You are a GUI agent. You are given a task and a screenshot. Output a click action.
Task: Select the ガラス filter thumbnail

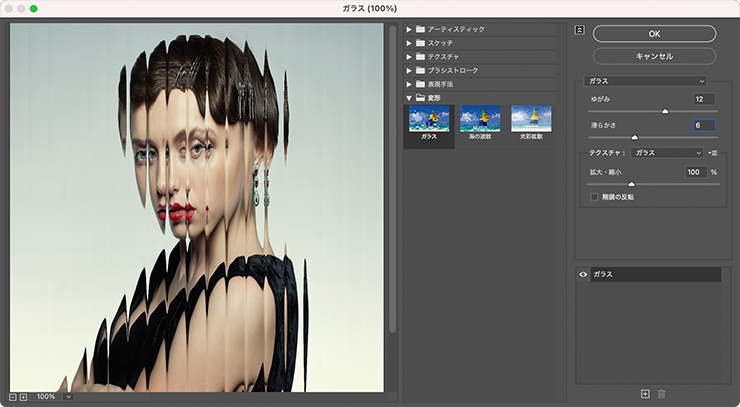click(428, 120)
